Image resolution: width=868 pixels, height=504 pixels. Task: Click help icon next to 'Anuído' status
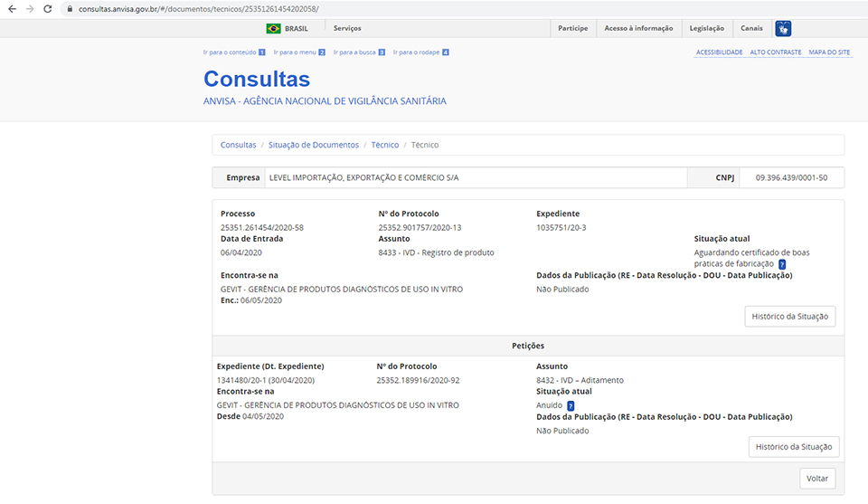[x=571, y=405]
